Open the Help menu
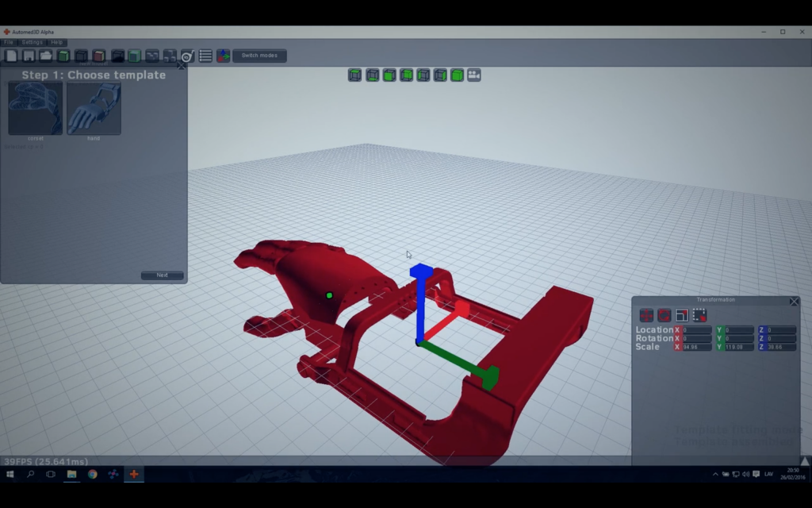The height and width of the screenshot is (508, 812). [x=57, y=42]
